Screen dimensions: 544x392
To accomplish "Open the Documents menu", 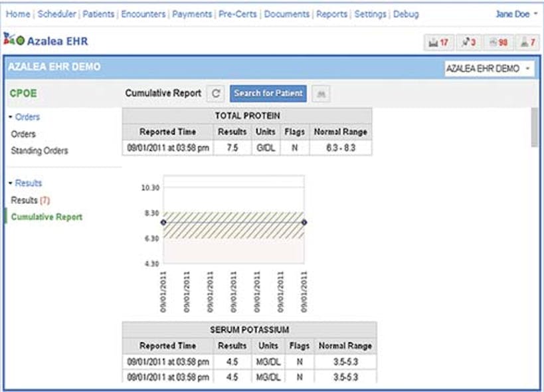I will point(286,14).
